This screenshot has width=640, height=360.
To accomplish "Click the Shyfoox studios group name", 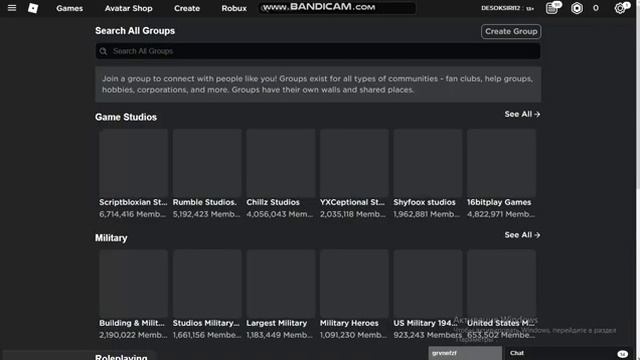I will 424,202.
